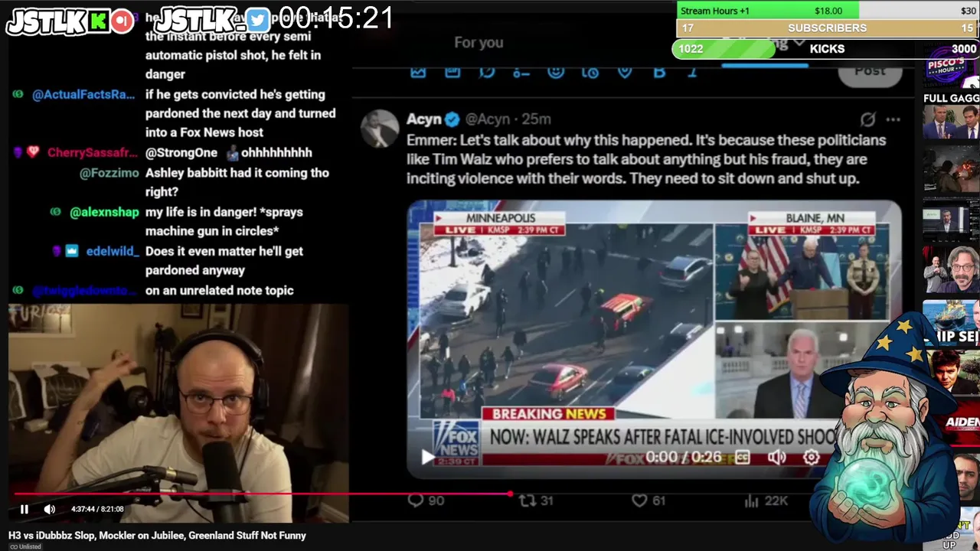Open Acyn's profile avatar

[x=380, y=128]
